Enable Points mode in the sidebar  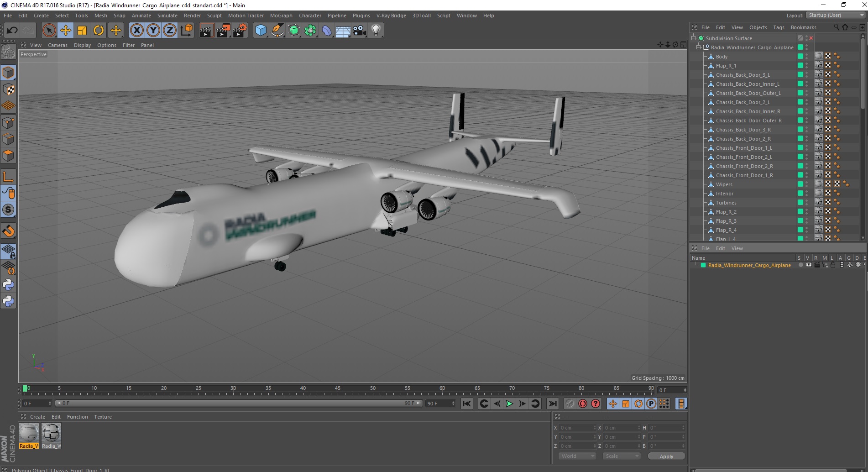[x=8, y=122]
